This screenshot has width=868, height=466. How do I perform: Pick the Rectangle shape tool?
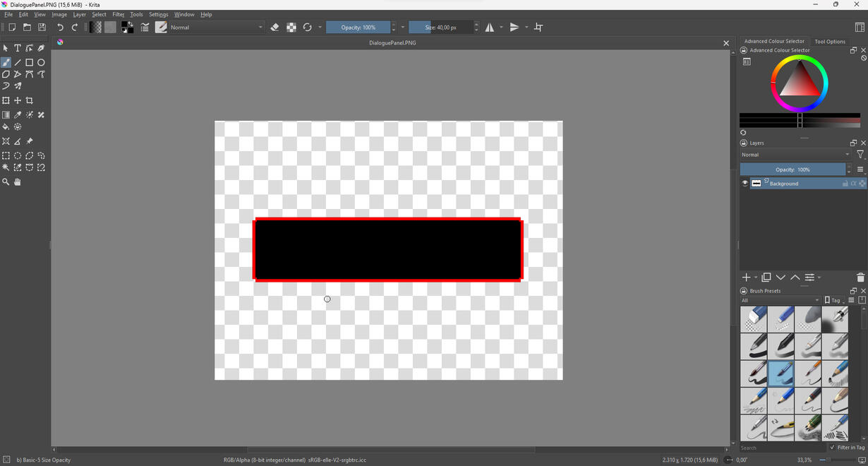click(30, 62)
